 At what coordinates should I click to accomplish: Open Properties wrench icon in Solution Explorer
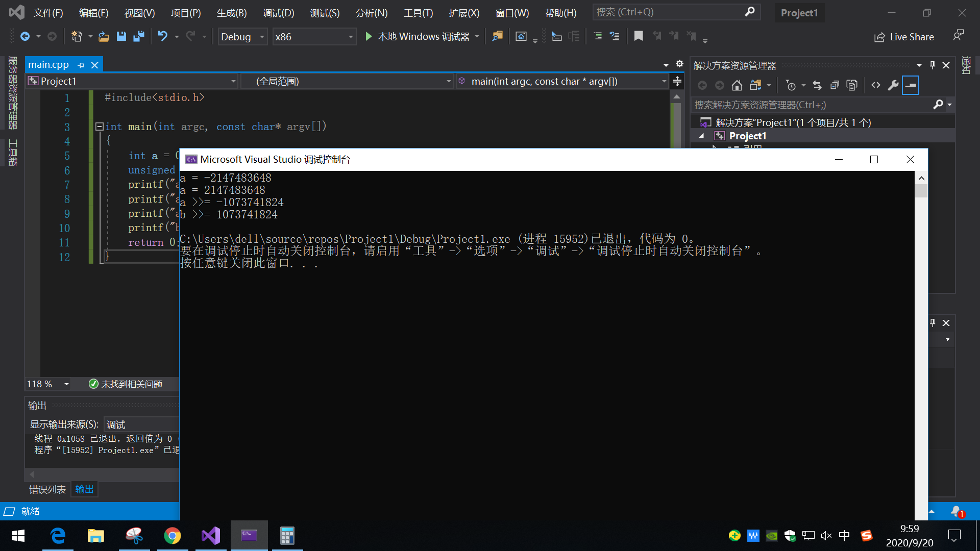893,85
